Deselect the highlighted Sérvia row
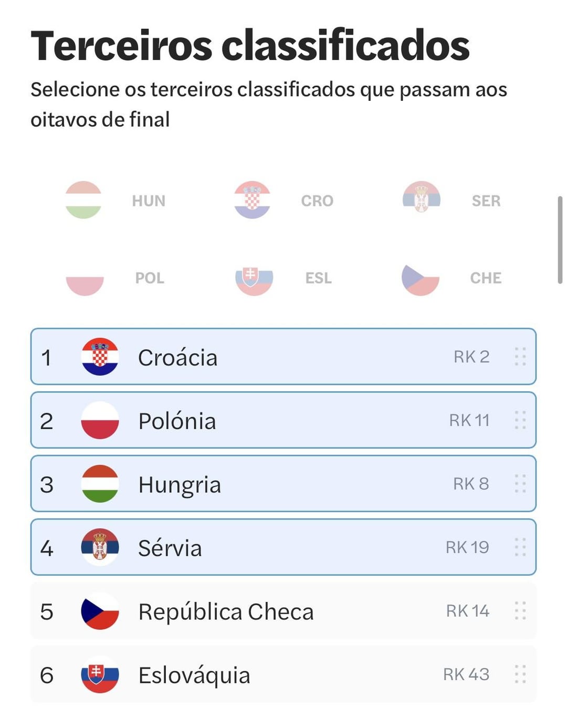Screen dimensions: 567x728 coord(283,547)
